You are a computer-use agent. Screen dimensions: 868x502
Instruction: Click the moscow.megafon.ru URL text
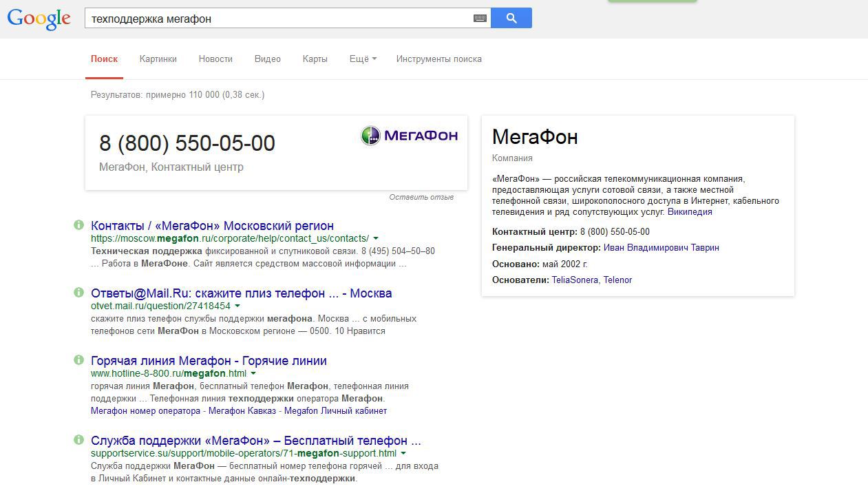[230, 238]
